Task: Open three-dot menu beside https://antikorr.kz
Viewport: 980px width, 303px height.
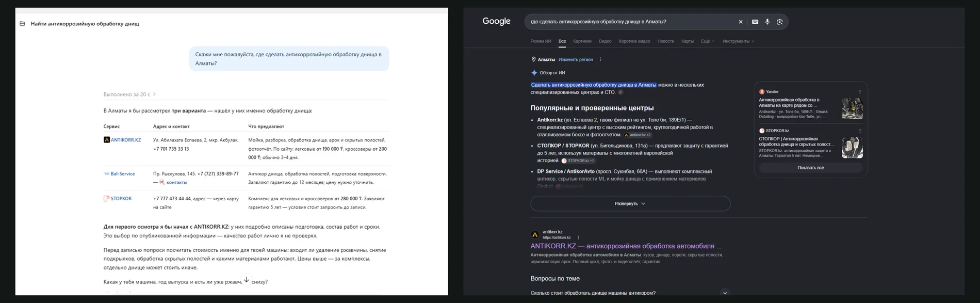Action: pyautogui.click(x=578, y=237)
